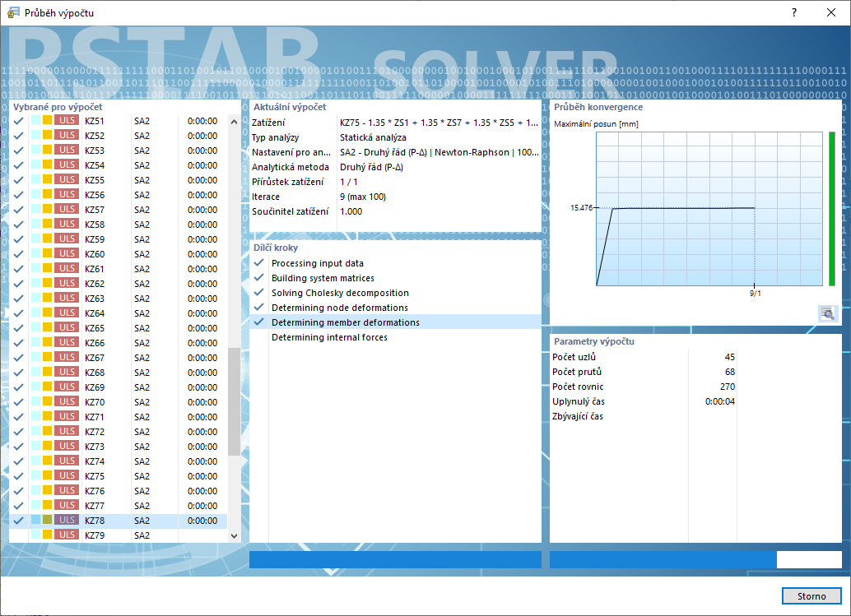This screenshot has width=851, height=616.
Task: Click the checkmark beside Solving Cholesky decomposition
Action: click(259, 292)
